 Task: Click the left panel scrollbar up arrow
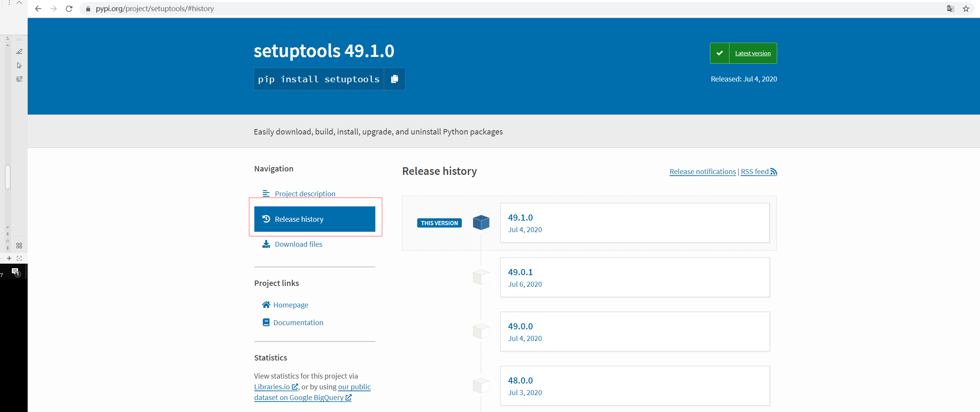[8, 45]
